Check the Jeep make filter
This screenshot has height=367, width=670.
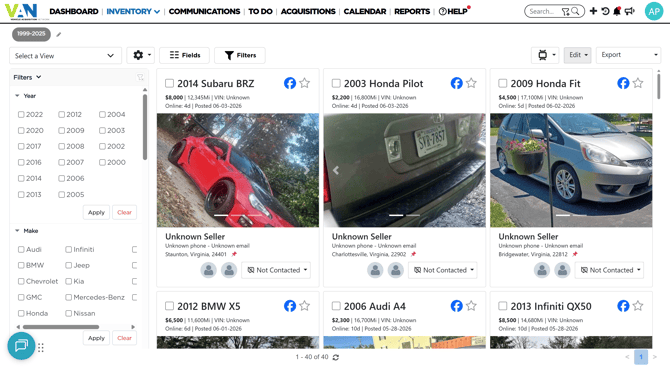point(68,265)
